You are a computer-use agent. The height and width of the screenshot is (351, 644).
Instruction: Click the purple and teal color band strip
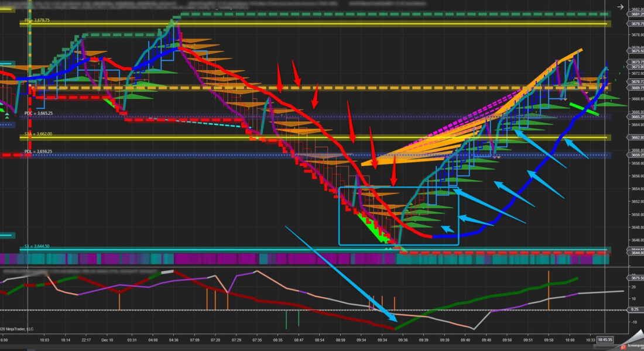click(293, 259)
